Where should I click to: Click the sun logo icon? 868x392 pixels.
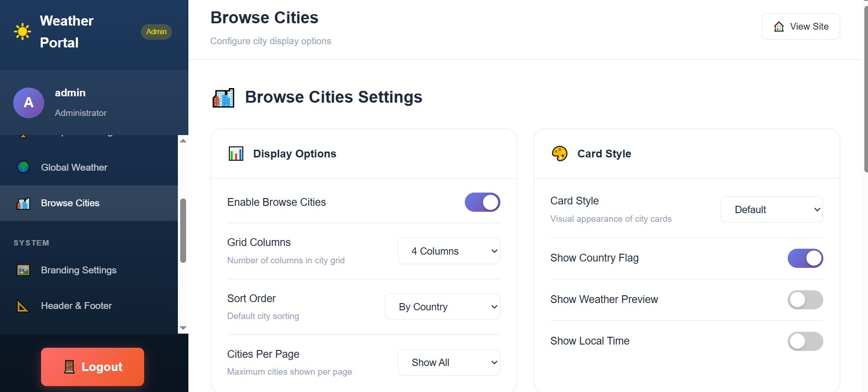[22, 31]
